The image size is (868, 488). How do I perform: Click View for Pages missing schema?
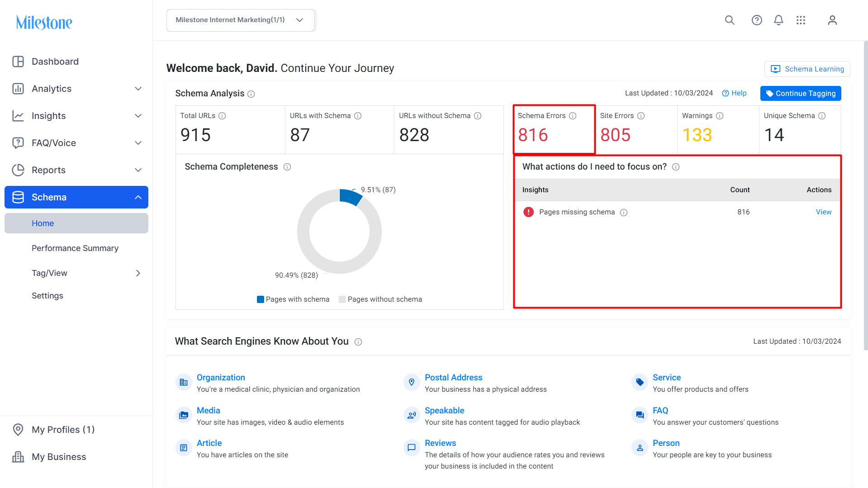(x=824, y=212)
